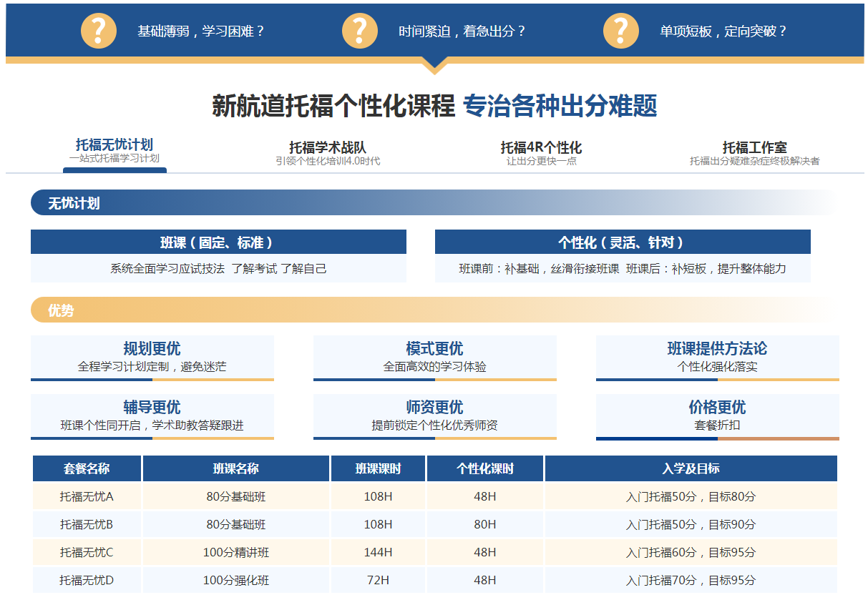This screenshot has height=605, width=868.
Task: Click the 托福无忧C package cell
Action: pos(87,552)
